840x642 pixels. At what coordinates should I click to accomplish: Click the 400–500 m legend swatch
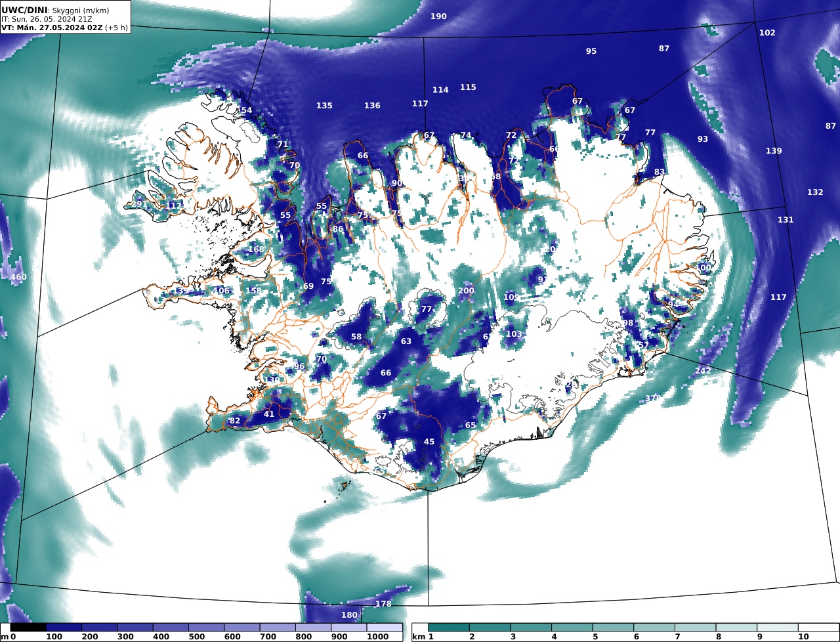pyautogui.click(x=171, y=628)
